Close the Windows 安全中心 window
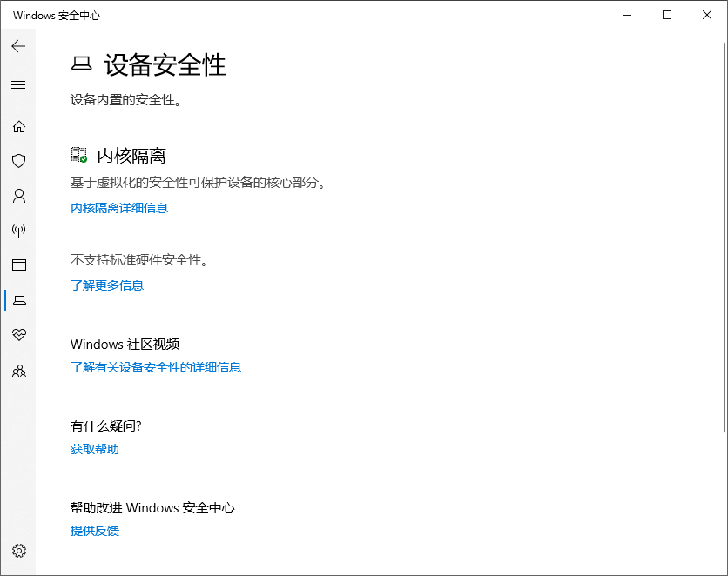The image size is (728, 576). click(x=706, y=15)
